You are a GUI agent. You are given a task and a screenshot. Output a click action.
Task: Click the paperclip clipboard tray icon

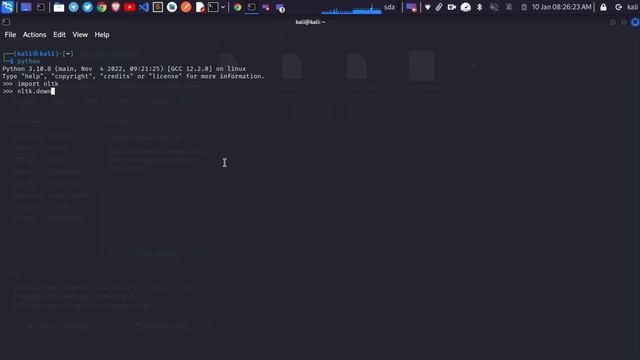[439, 7]
